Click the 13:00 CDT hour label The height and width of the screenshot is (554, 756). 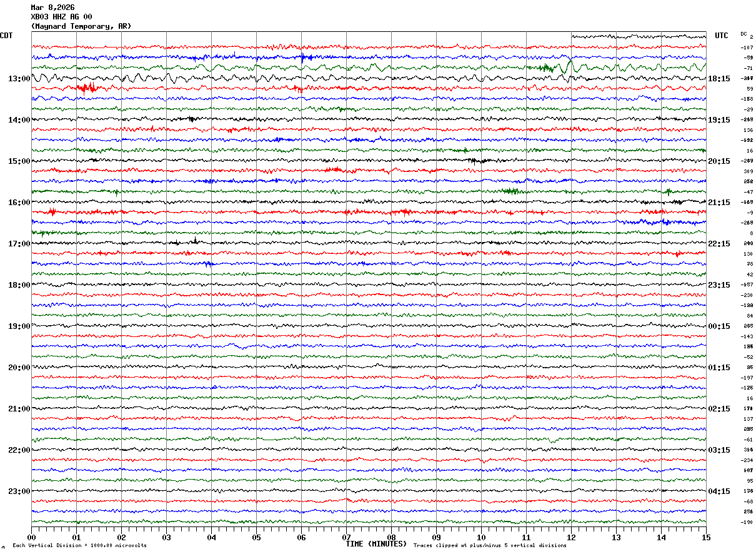pos(19,79)
